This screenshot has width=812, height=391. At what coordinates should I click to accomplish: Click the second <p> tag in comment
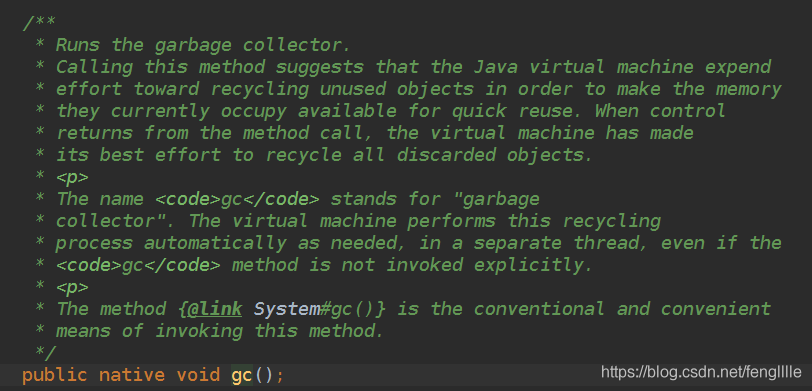72,287
